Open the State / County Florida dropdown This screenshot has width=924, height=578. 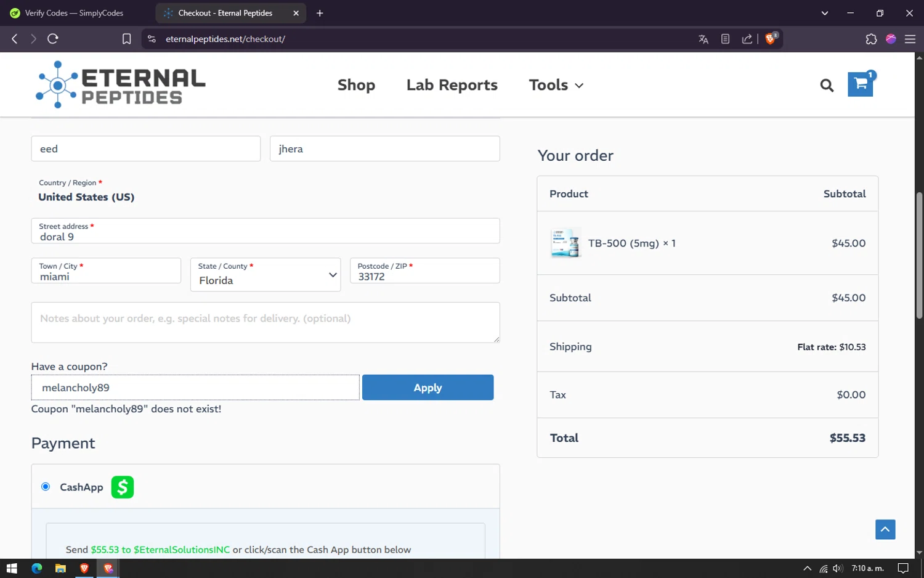pos(265,275)
